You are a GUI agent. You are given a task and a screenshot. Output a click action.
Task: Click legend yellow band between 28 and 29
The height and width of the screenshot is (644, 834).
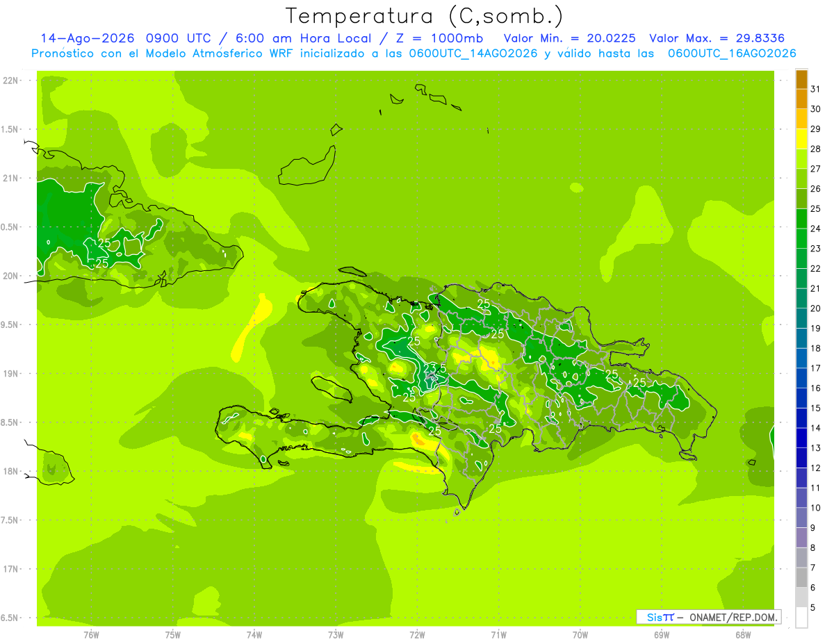(x=801, y=139)
